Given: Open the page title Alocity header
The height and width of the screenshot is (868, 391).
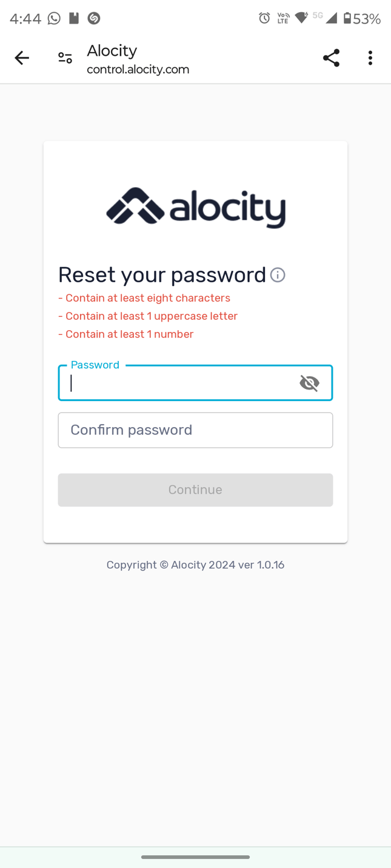Looking at the screenshot, I should 112,50.
